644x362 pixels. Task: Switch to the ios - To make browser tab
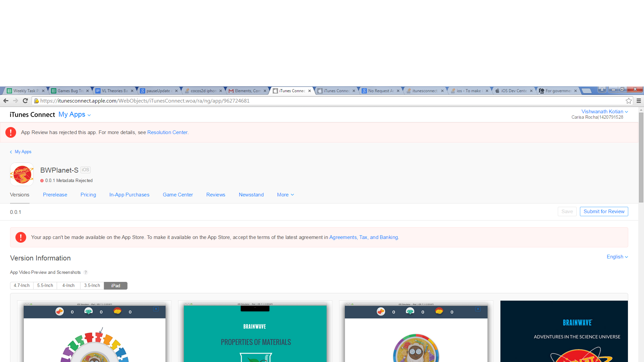click(x=470, y=91)
